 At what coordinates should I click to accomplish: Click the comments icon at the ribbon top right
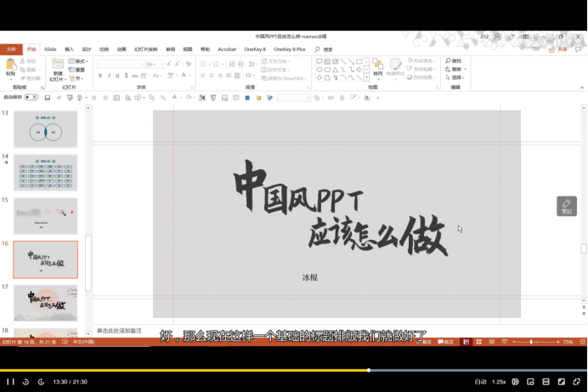[x=579, y=49]
